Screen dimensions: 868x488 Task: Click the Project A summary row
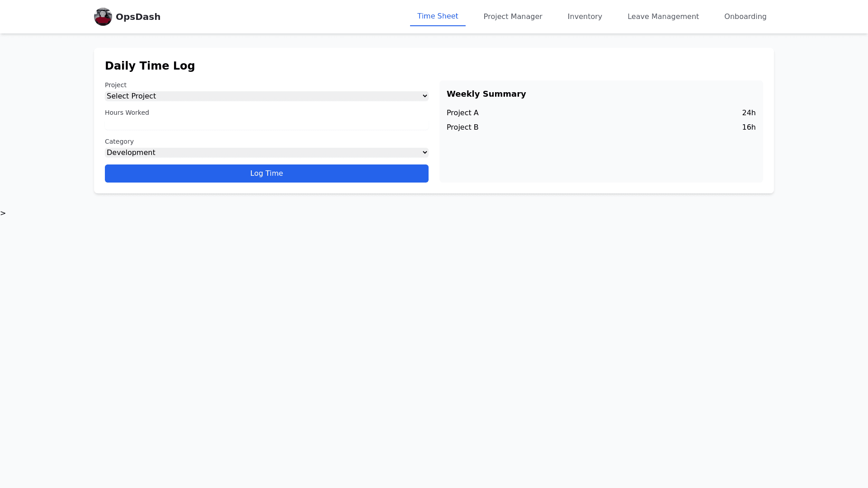coord(462,113)
